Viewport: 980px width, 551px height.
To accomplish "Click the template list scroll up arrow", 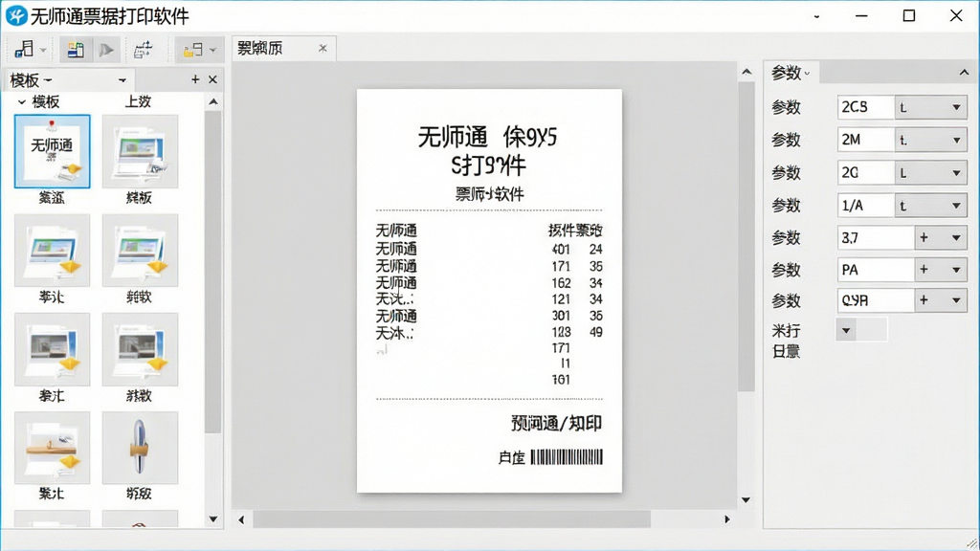I will click(213, 101).
